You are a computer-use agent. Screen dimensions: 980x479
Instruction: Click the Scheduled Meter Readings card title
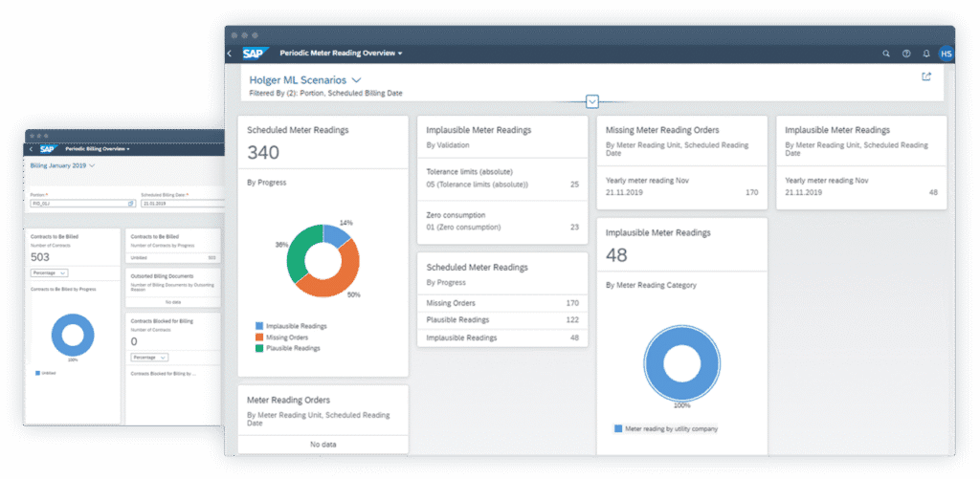click(298, 129)
